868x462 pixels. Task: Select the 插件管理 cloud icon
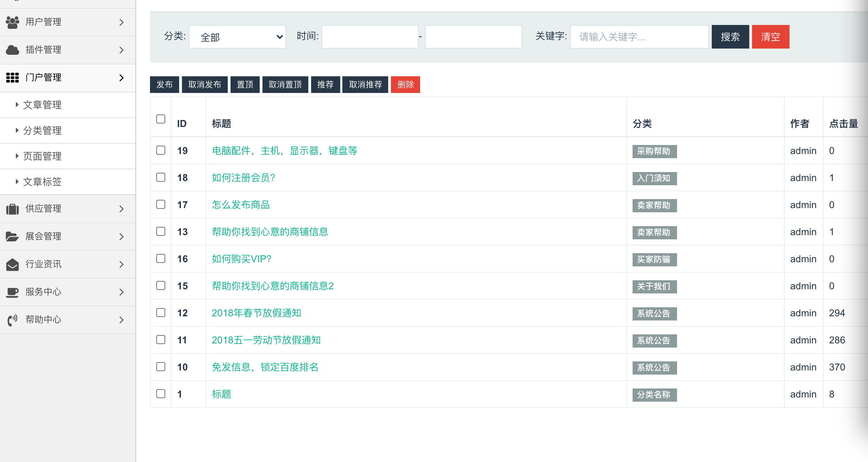12,50
